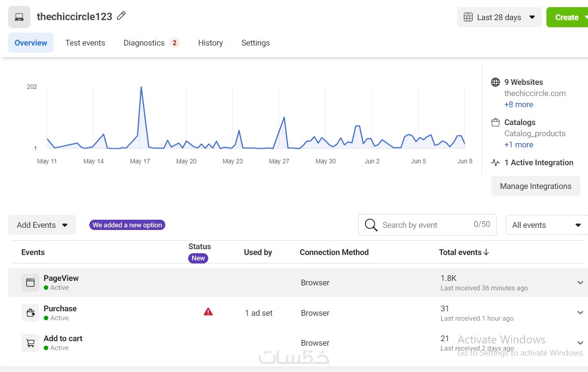Viewport: 588px width, 372px height.
Task: Click the Catalogs bag icon
Action: point(496,122)
